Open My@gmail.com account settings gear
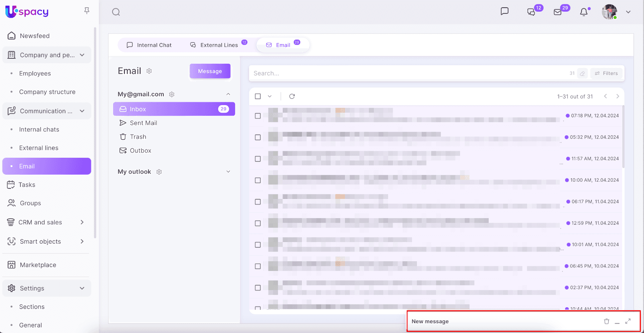 click(x=172, y=94)
